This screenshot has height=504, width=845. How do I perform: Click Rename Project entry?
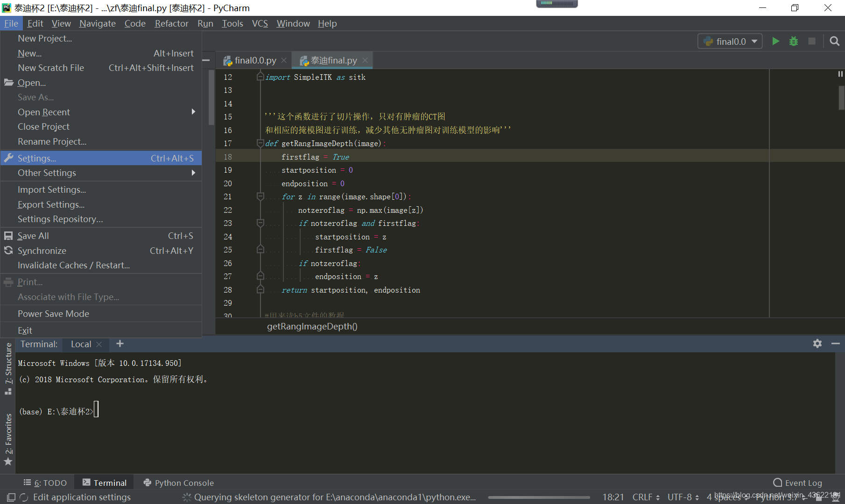click(101, 141)
